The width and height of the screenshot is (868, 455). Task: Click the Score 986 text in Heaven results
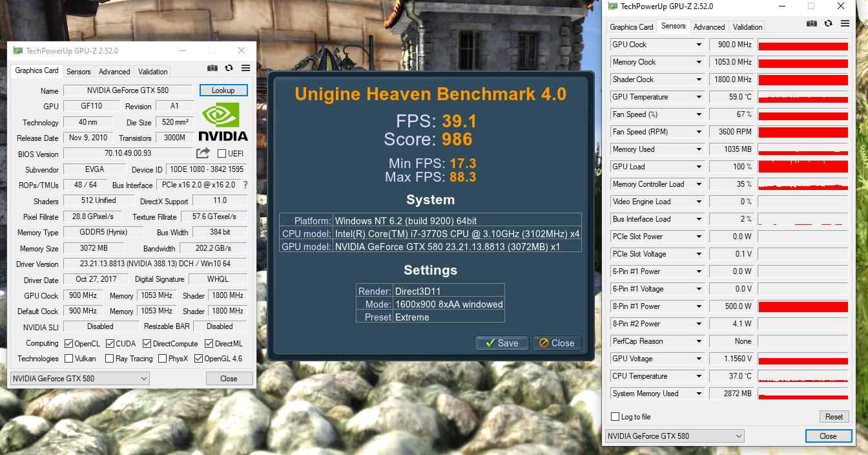(428, 139)
